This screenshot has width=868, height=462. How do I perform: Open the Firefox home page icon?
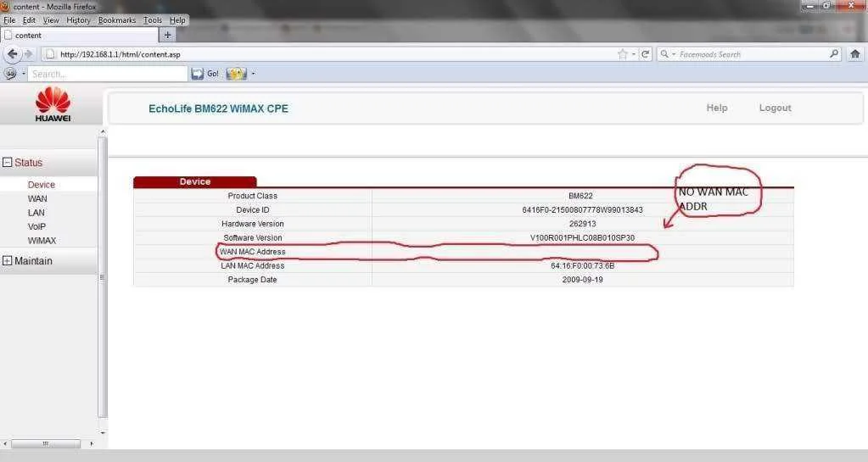coord(854,53)
